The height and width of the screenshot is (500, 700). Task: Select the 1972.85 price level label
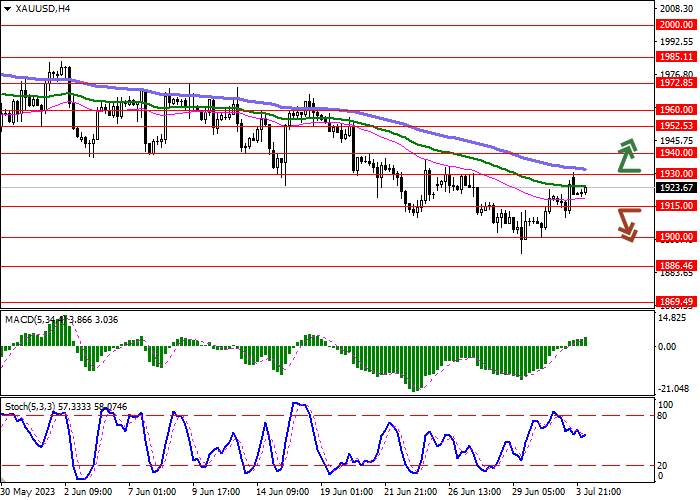[676, 83]
